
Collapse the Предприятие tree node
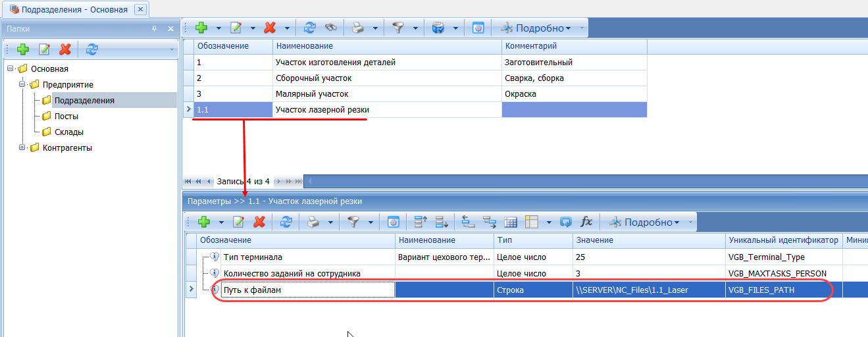coord(22,84)
